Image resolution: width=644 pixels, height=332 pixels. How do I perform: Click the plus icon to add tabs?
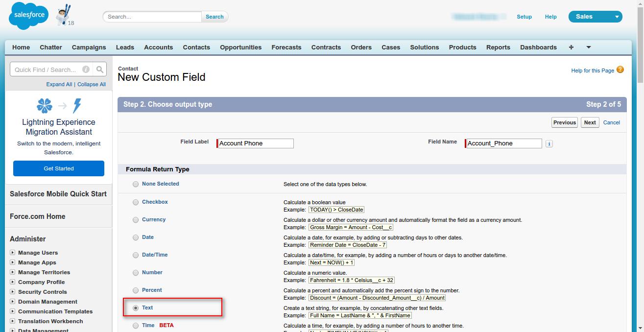click(x=571, y=47)
